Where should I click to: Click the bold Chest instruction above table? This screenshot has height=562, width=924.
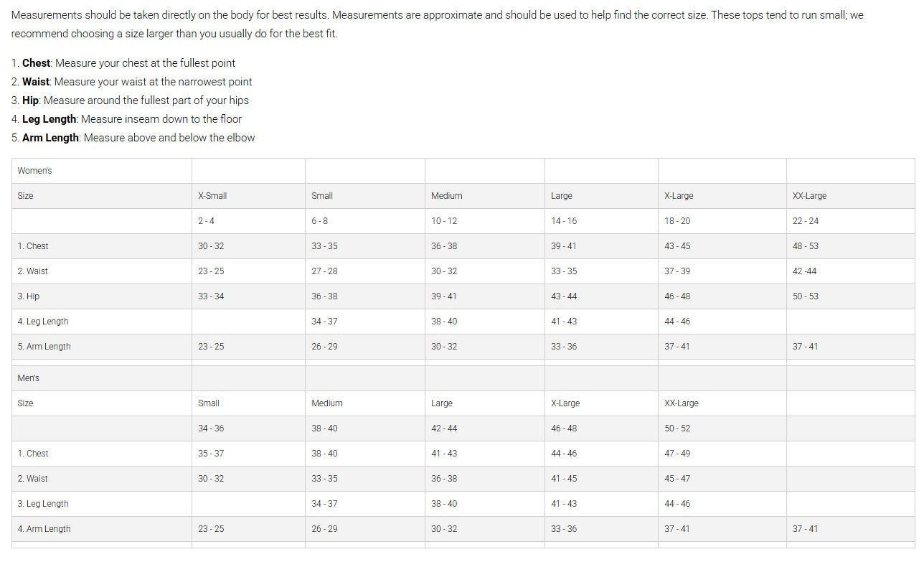pyautogui.click(x=36, y=63)
